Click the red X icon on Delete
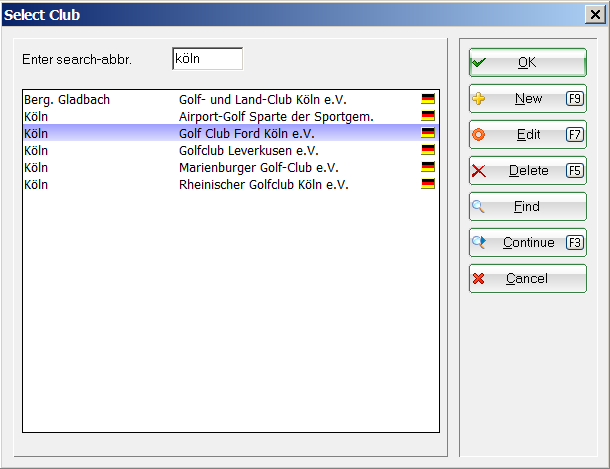This screenshot has width=610, height=469. click(x=479, y=171)
